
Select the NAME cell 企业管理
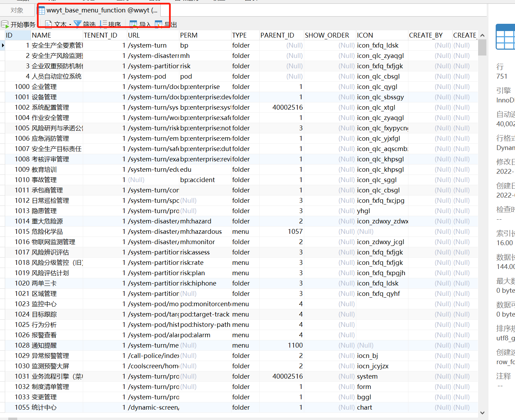click(x=57, y=87)
